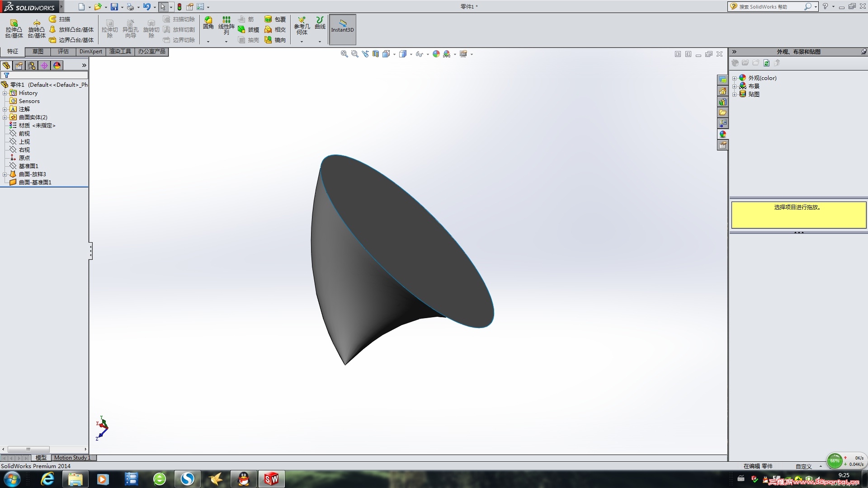Select the 基准面1 tree item
The width and height of the screenshot is (868, 488).
coord(28,166)
